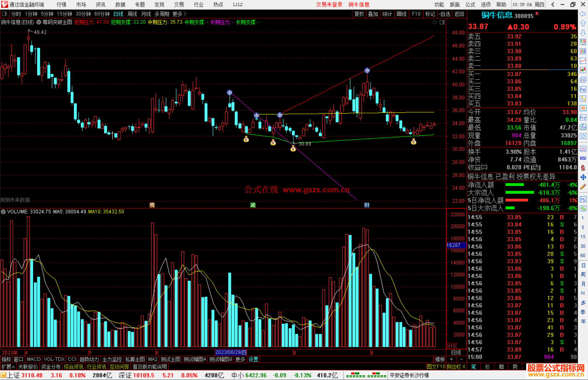This screenshot has height=380, width=588.
Task: Click the four-way move arrows icon
Action: tap(583, 177)
